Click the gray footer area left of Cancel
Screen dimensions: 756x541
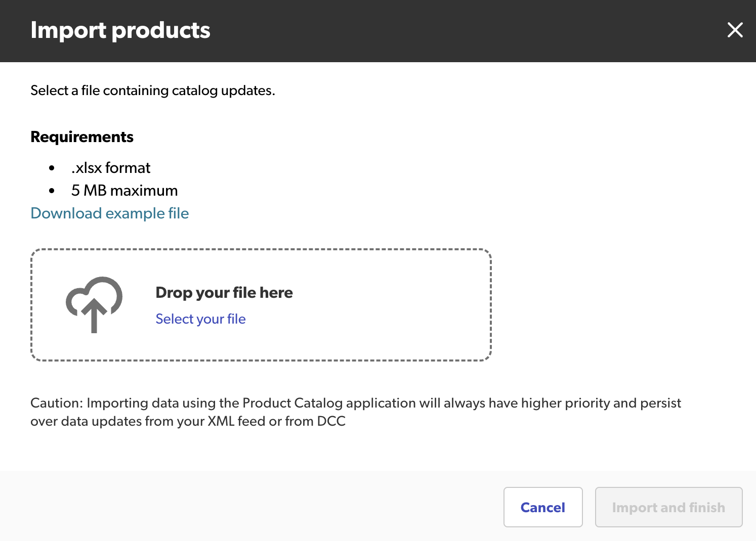tap(253, 506)
